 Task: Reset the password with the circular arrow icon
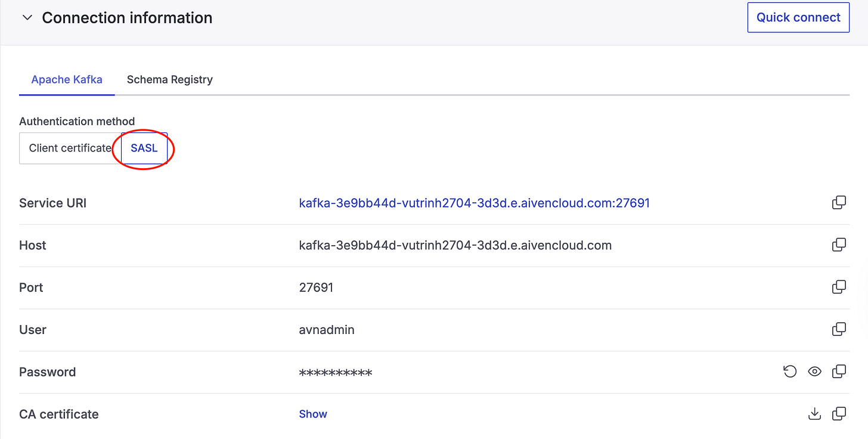click(x=790, y=372)
